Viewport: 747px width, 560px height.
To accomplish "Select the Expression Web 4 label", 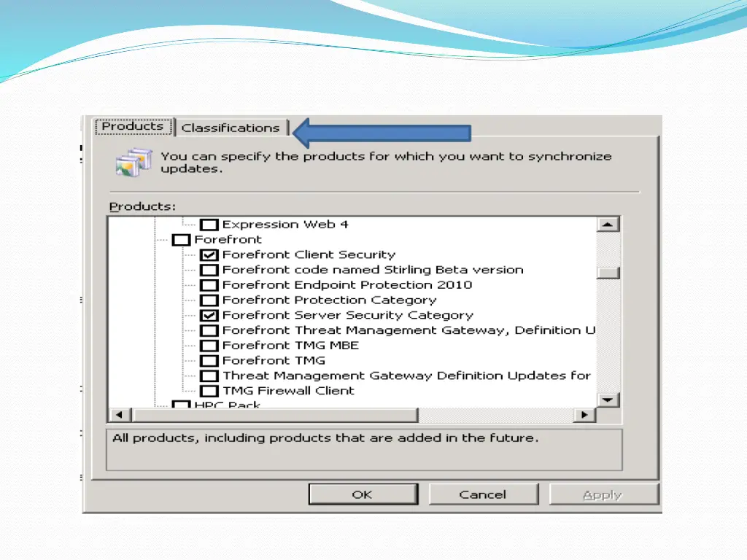I will pyautogui.click(x=285, y=225).
